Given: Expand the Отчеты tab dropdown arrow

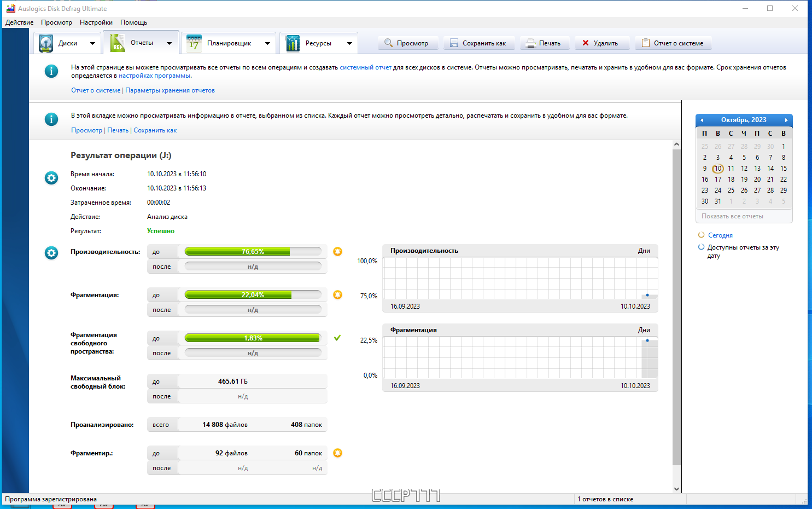Looking at the screenshot, I should pyautogui.click(x=169, y=43).
